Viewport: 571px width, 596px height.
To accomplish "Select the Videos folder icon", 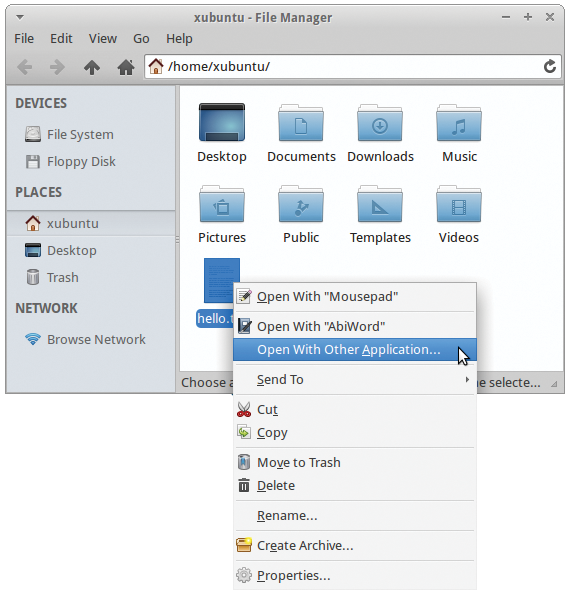I will (459, 204).
